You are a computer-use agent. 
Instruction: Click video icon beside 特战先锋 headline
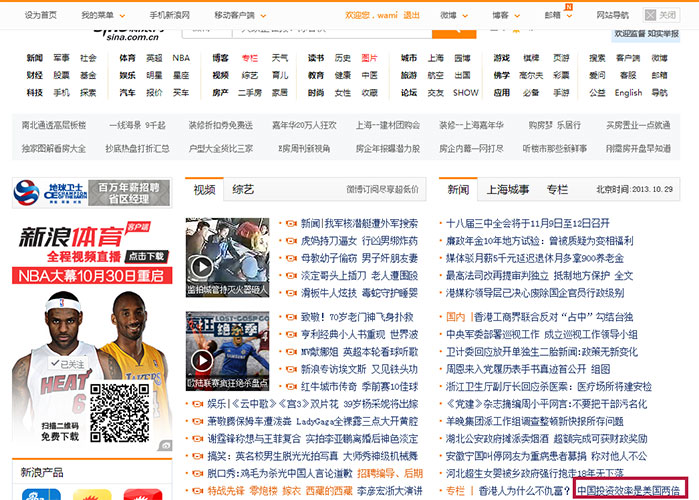click(x=197, y=491)
